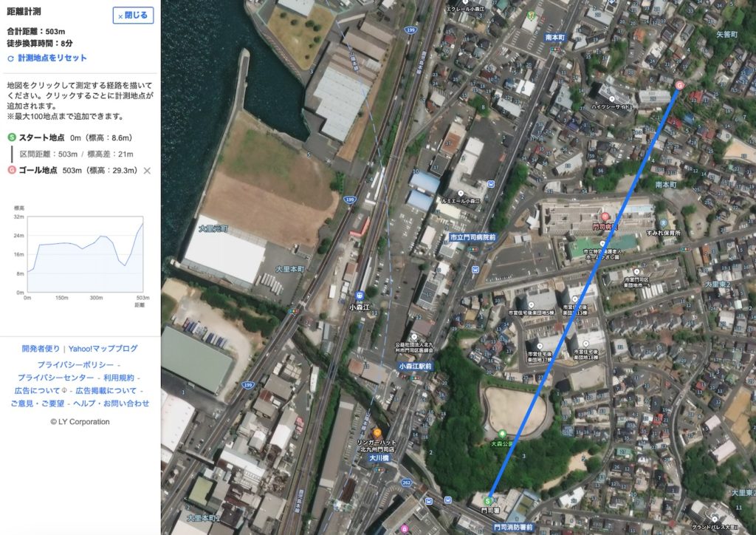This screenshot has width=756, height=535.
Task: Open the 利用規約 link
Action: [x=119, y=378]
